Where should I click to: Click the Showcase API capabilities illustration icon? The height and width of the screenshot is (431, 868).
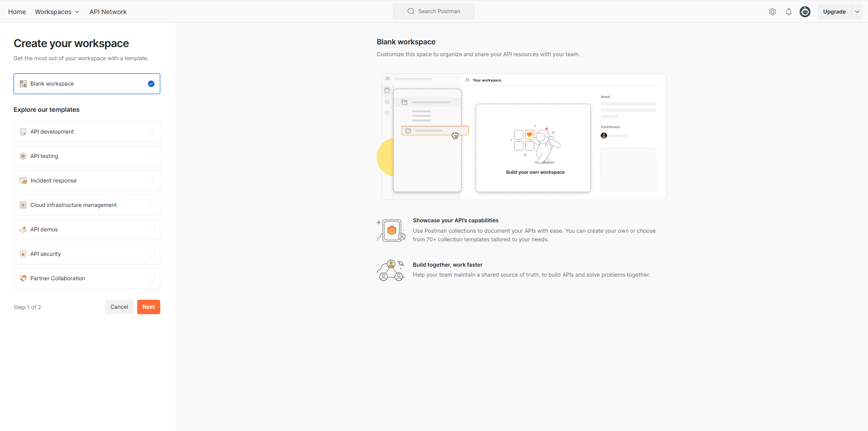point(391,230)
